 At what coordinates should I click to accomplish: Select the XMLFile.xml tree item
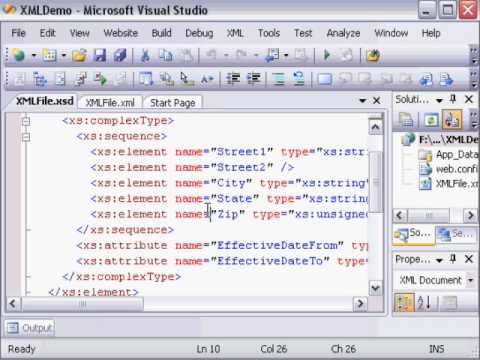click(x=457, y=184)
